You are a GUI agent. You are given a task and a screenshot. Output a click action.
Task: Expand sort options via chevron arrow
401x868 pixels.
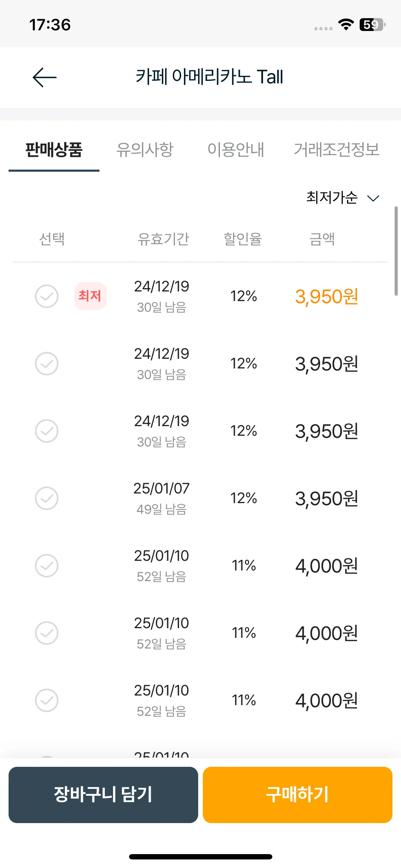[x=373, y=198]
